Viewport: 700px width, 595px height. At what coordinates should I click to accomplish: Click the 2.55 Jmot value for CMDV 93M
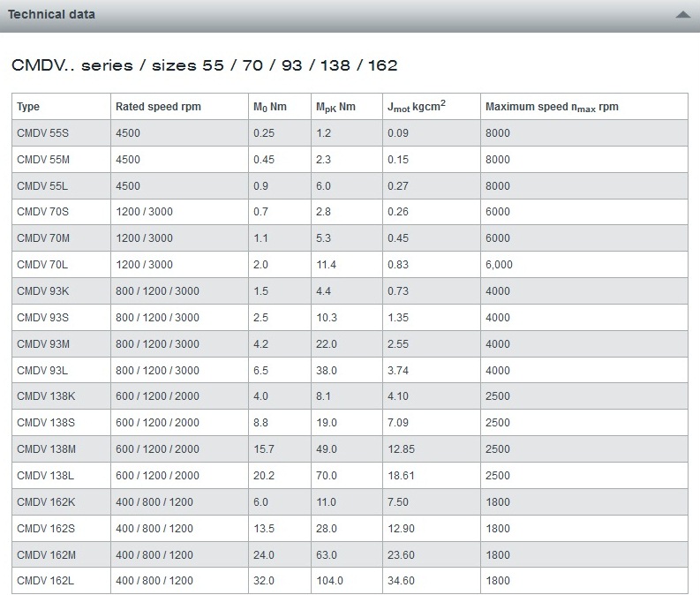[x=398, y=343]
